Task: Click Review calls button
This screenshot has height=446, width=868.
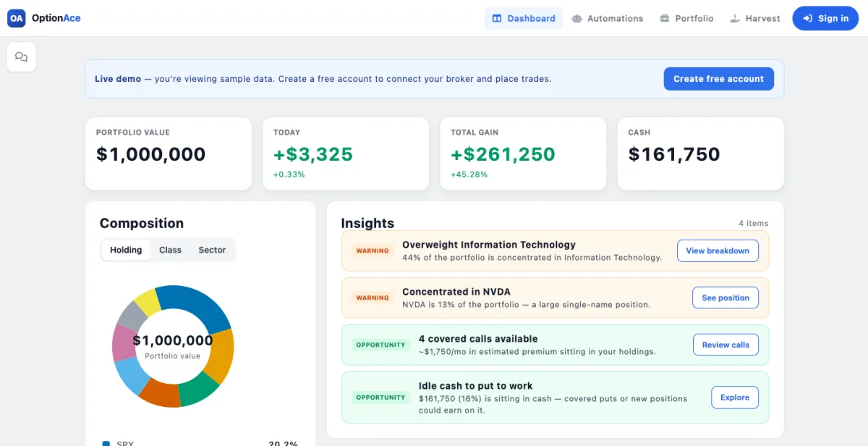Action: (726, 345)
